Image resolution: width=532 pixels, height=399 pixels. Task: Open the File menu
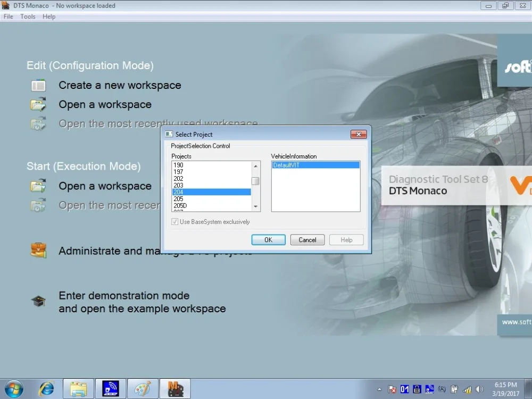tap(8, 16)
